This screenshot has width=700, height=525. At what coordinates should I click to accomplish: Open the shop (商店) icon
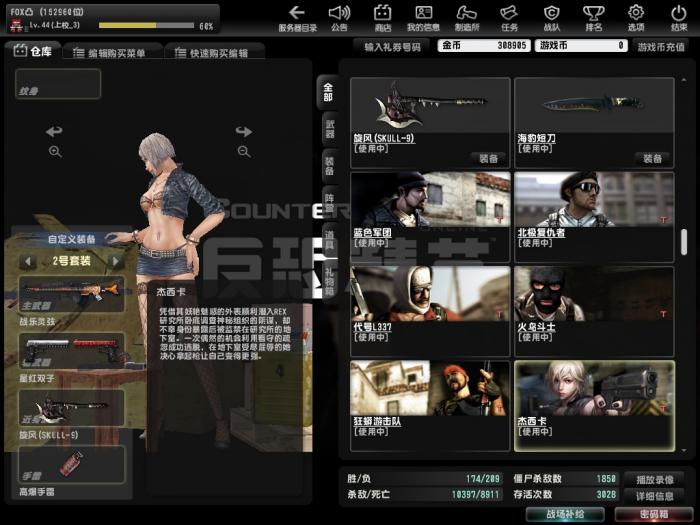(x=383, y=18)
